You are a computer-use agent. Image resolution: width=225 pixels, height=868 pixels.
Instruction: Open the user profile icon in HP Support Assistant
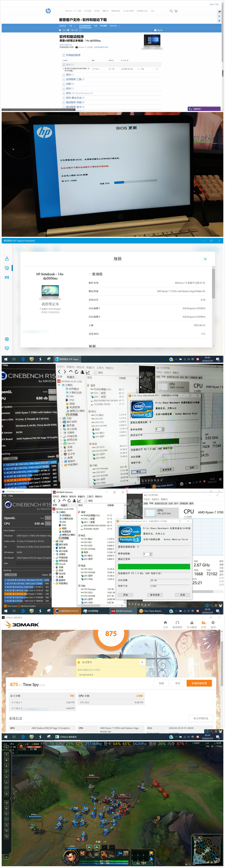tap(7, 259)
